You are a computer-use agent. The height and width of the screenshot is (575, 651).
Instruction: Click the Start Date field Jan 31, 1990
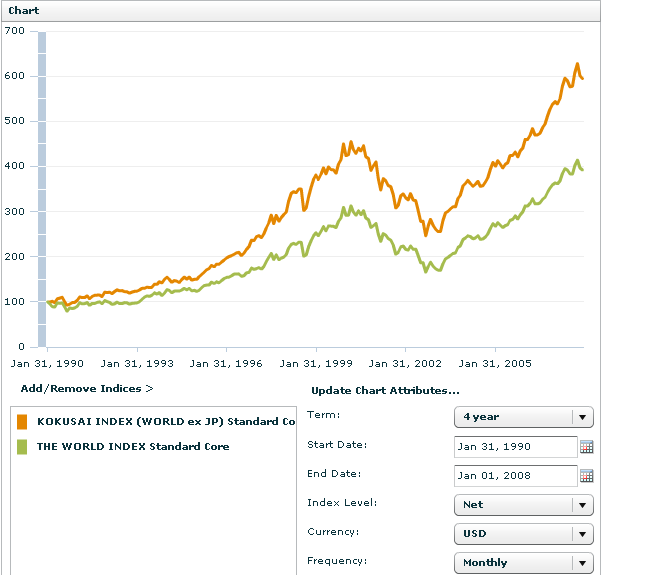coord(516,447)
